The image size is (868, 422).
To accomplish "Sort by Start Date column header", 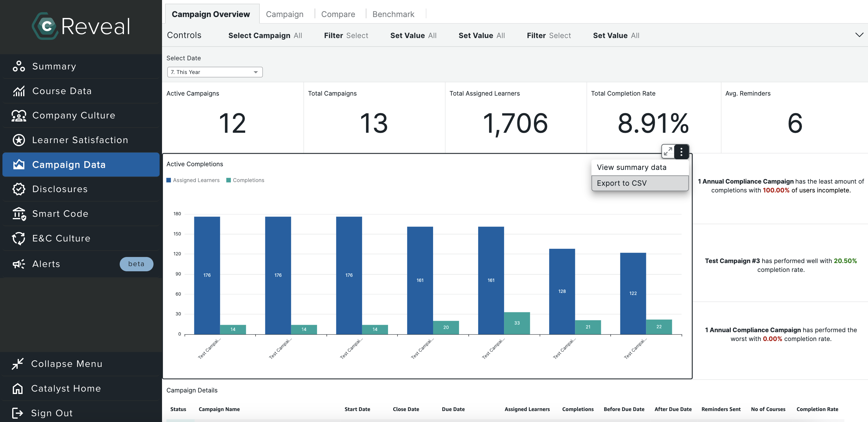I will (357, 409).
